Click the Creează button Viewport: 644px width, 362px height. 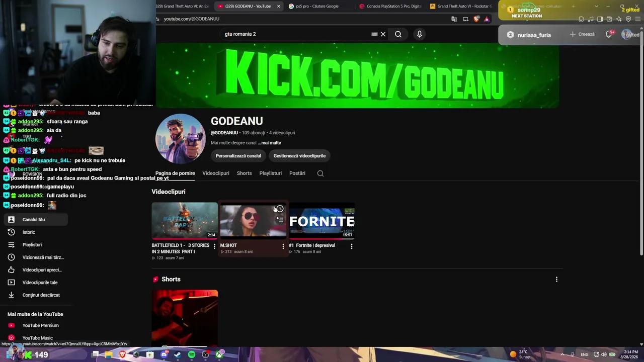click(582, 34)
